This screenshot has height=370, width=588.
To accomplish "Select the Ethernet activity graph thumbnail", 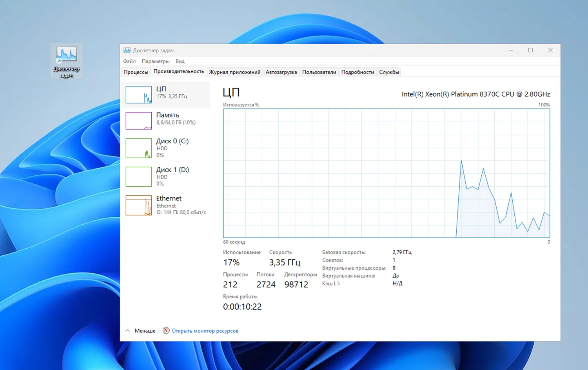I will [139, 205].
